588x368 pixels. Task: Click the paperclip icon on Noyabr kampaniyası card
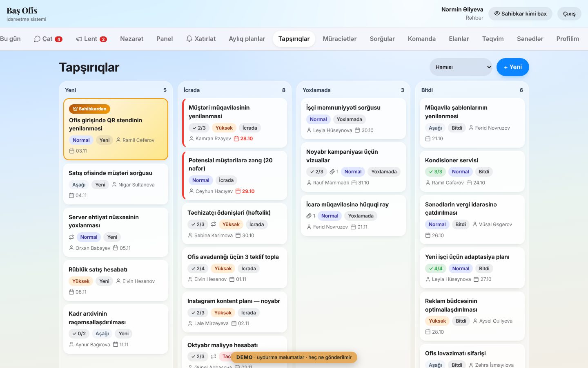click(x=332, y=172)
